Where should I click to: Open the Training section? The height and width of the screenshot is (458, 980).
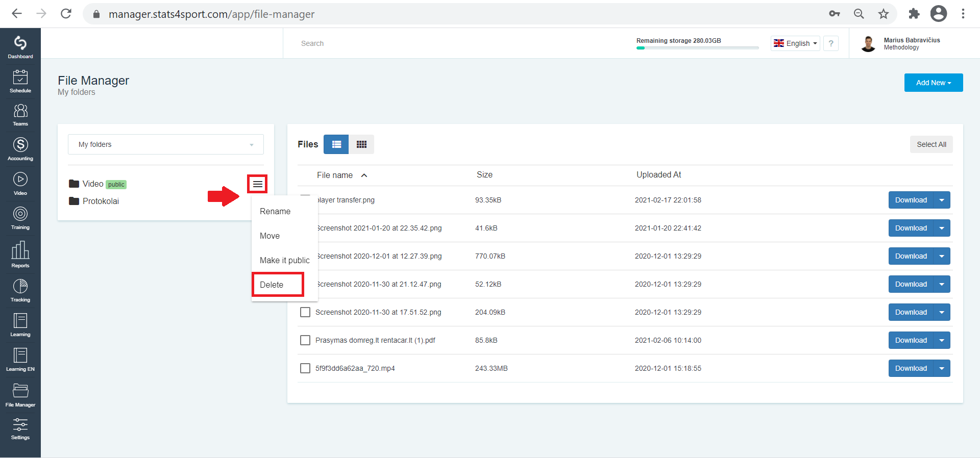(x=20, y=218)
